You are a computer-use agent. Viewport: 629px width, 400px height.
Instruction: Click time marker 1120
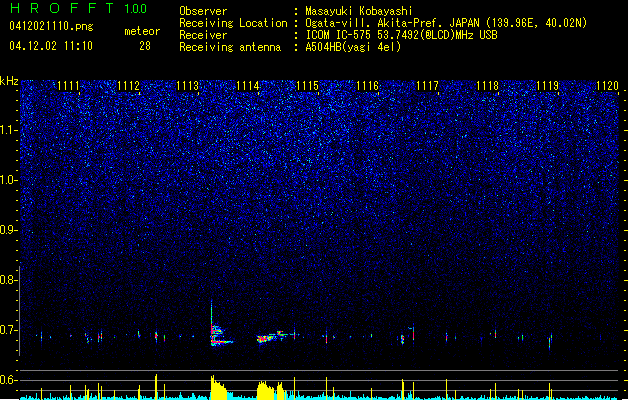coord(607,86)
